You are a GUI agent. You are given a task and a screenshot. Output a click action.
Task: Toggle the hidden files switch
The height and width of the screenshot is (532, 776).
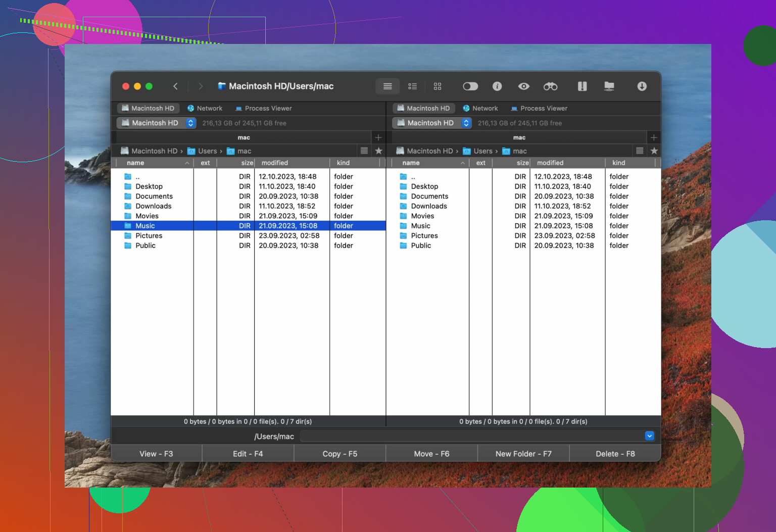coord(470,86)
